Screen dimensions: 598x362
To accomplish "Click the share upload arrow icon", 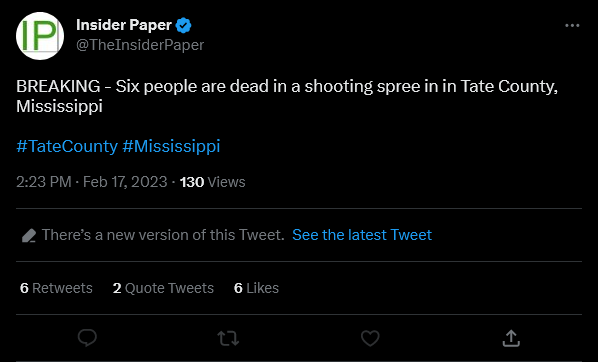I will click(511, 338).
